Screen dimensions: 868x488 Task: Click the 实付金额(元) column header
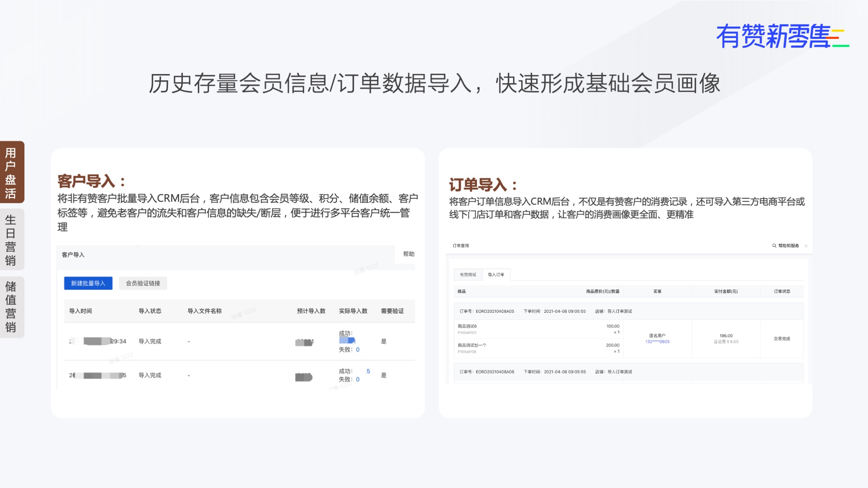tap(726, 292)
